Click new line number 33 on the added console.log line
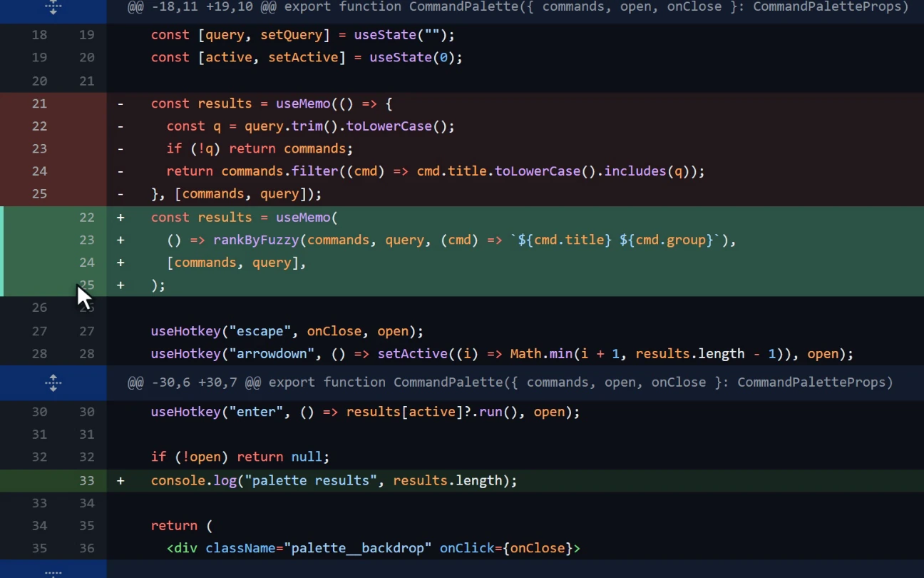924x578 pixels. [x=87, y=481]
